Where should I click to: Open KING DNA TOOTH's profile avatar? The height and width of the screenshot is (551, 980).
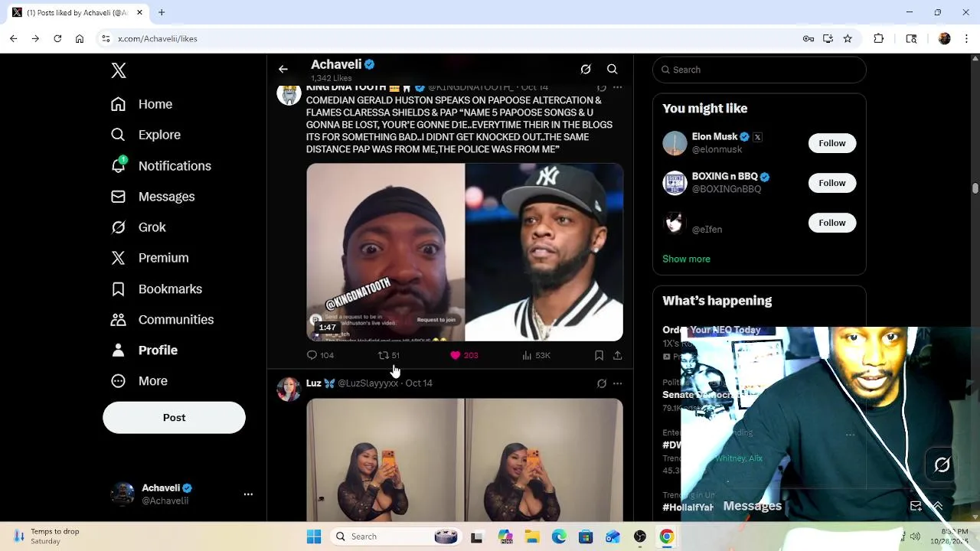click(289, 93)
